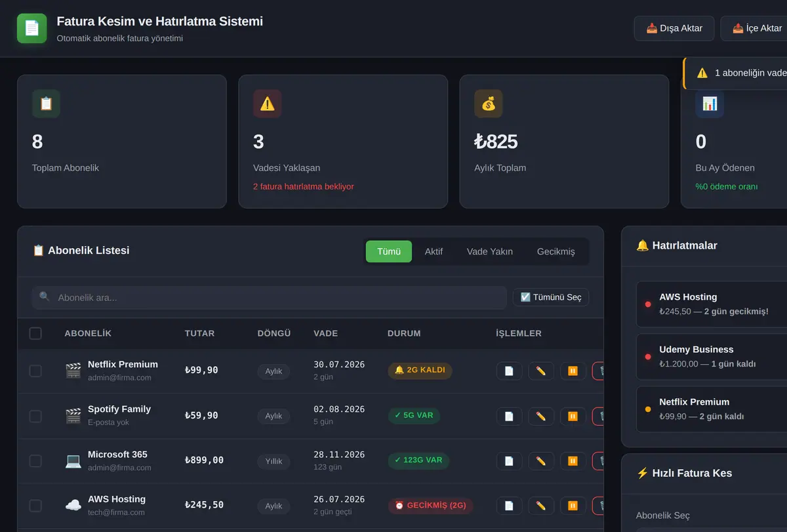
Task: Tick the Spotify Family row checkbox
Action: pos(35,416)
